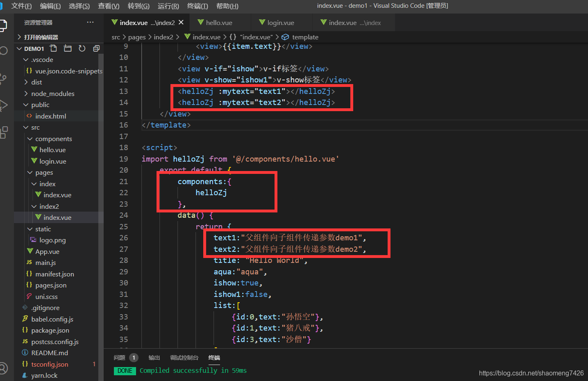The height and width of the screenshot is (381, 588).
Task: Open logo.png in static folder
Action: pyautogui.click(x=52, y=240)
